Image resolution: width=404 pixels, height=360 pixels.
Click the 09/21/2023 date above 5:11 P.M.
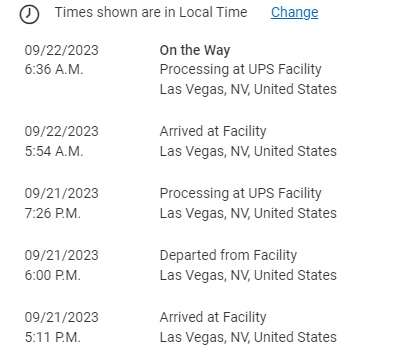tap(61, 317)
